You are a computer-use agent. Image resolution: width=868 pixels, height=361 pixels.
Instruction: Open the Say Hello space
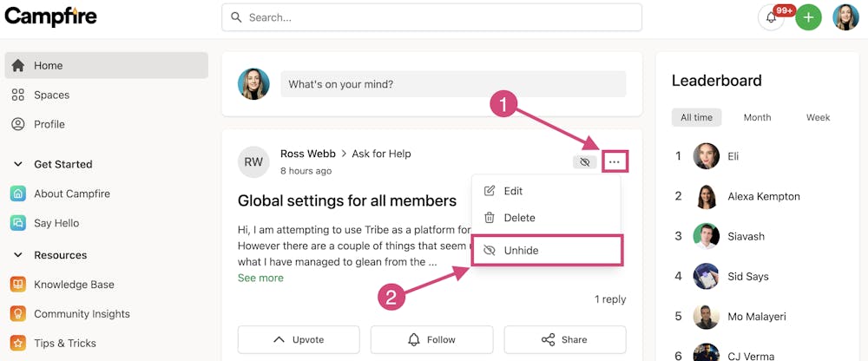click(x=56, y=223)
